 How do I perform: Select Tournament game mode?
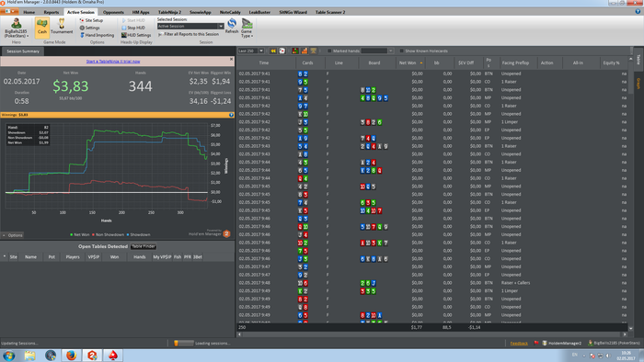(62, 27)
